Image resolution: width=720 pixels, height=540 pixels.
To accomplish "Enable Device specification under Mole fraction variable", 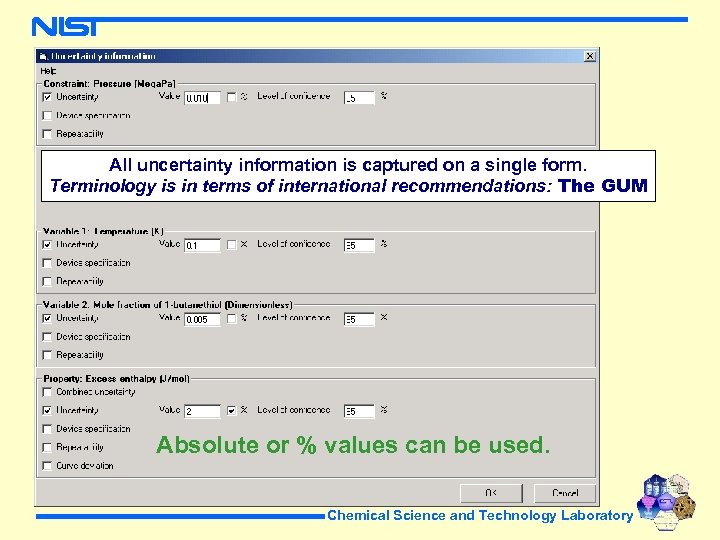I will (x=47, y=337).
